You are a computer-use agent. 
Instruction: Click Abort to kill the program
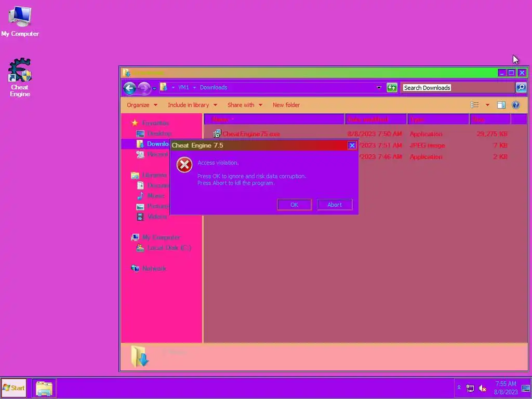335,205
